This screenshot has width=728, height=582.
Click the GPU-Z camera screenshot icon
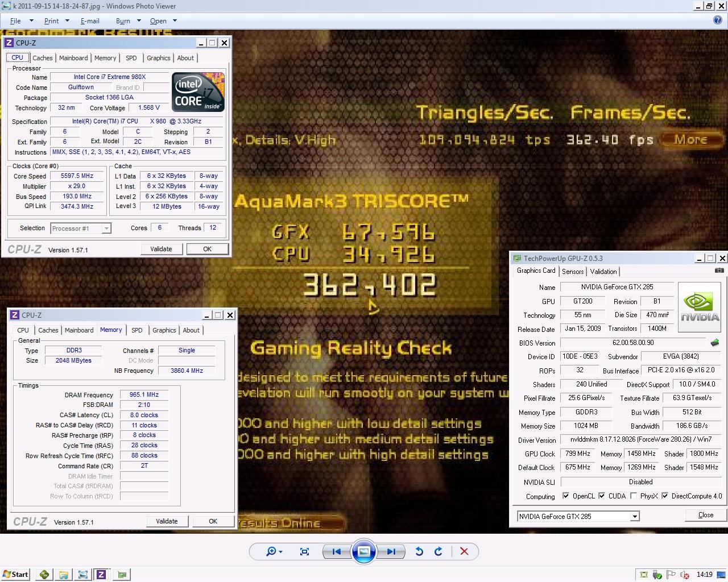tap(719, 271)
